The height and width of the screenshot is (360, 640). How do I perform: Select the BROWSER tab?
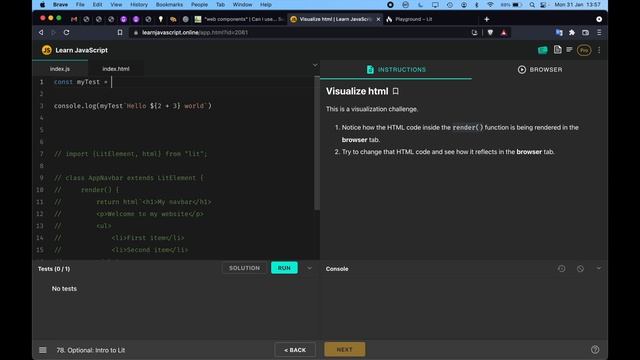[540, 70]
